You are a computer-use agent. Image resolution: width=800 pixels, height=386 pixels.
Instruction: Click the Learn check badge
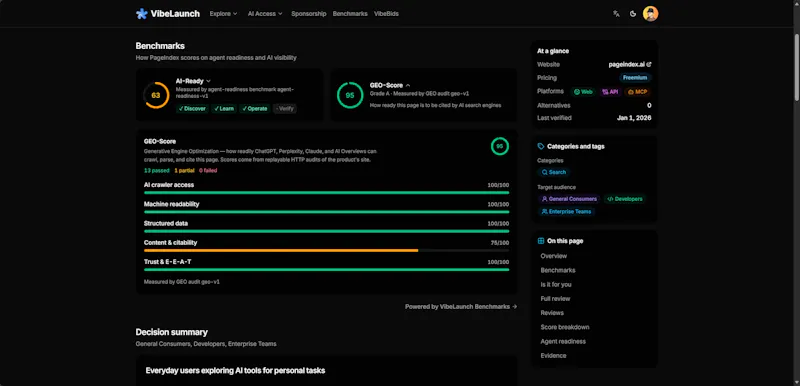pyautogui.click(x=224, y=109)
